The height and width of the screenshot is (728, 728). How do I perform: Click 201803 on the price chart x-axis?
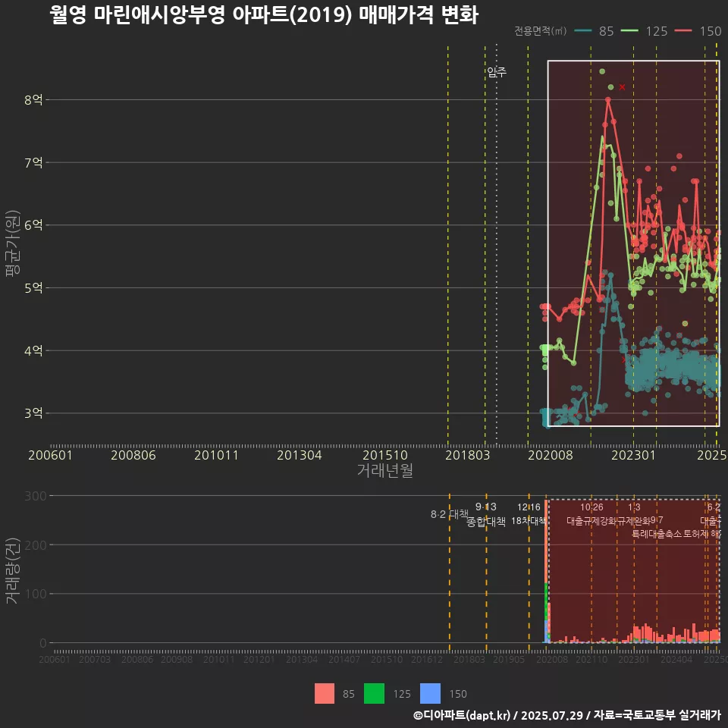(468, 455)
